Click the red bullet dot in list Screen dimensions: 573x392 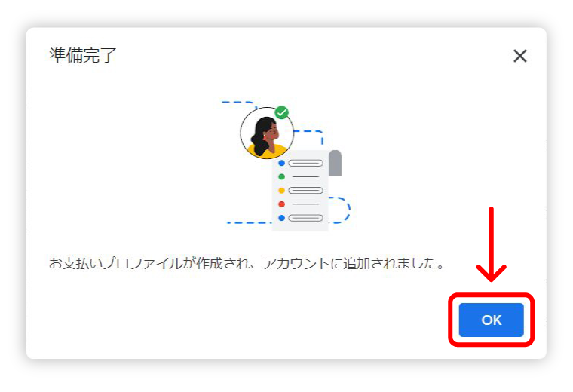(x=281, y=204)
